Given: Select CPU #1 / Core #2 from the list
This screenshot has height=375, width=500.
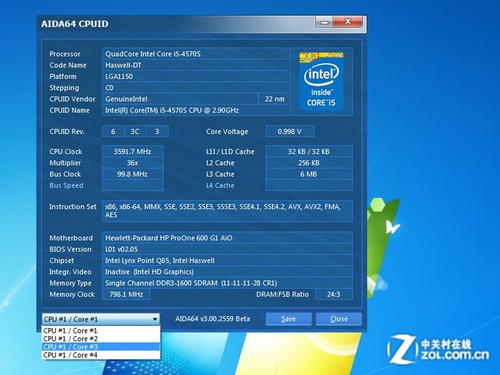Looking at the screenshot, I should 101,339.
